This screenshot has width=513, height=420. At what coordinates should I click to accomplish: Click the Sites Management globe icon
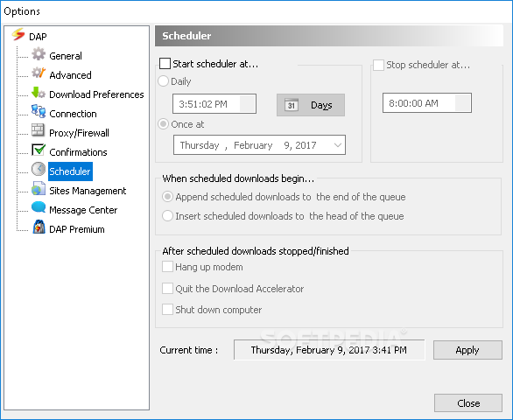(x=39, y=189)
